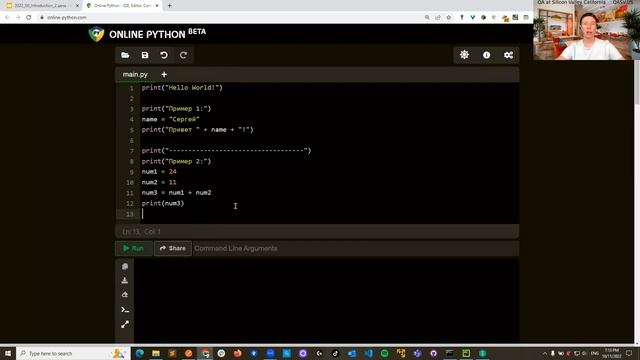
Task: Open Firefox from the taskbar
Action: (238, 353)
